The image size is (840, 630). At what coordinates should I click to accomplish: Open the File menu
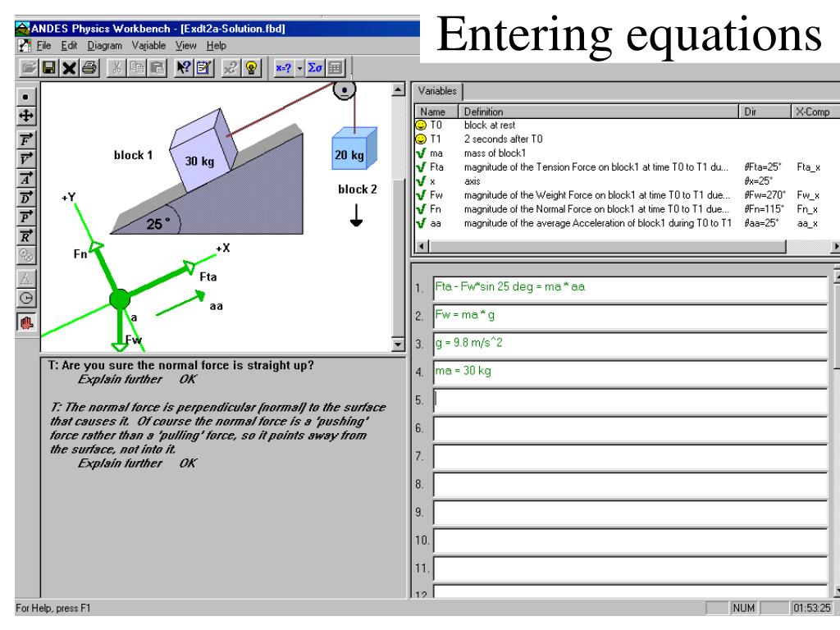point(43,46)
